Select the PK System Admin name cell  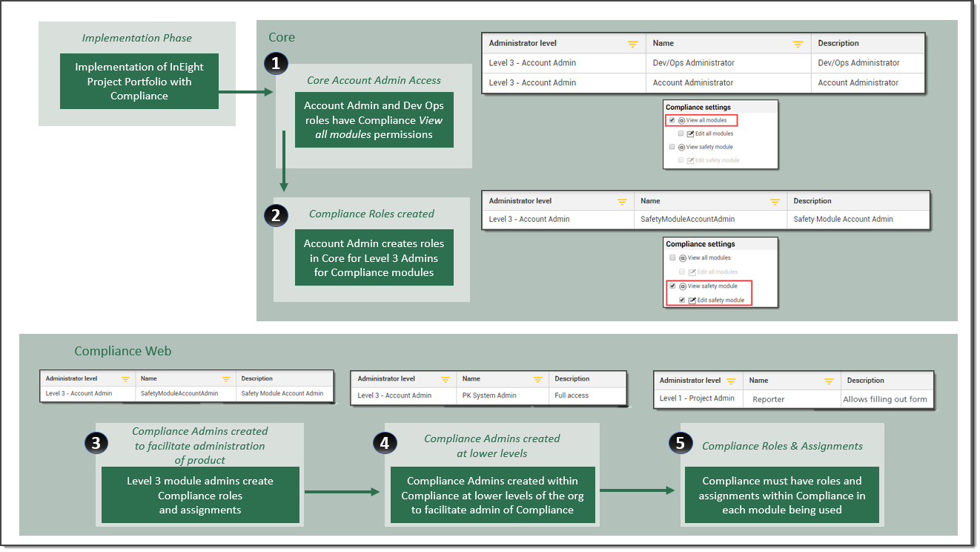pos(489,395)
